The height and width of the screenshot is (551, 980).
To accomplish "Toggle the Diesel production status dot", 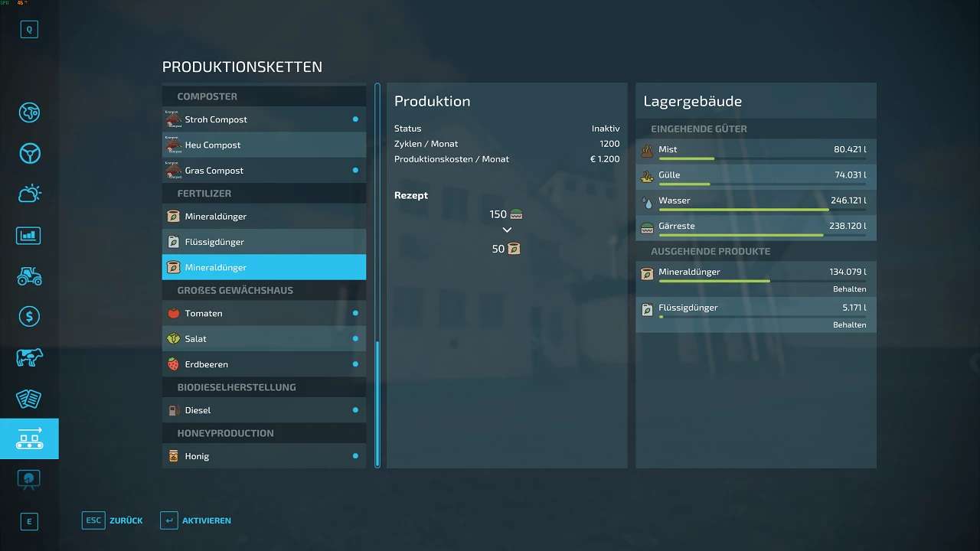I will [355, 410].
